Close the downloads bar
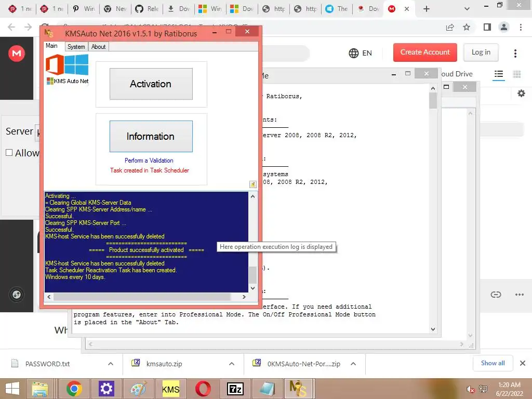This screenshot has height=399, width=532. pyautogui.click(x=523, y=363)
